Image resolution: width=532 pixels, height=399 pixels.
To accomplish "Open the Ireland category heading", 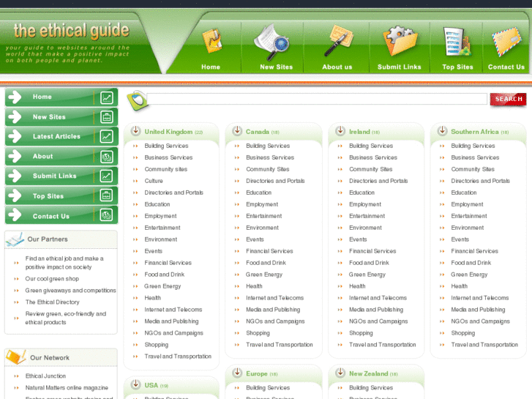I will 359,132.
